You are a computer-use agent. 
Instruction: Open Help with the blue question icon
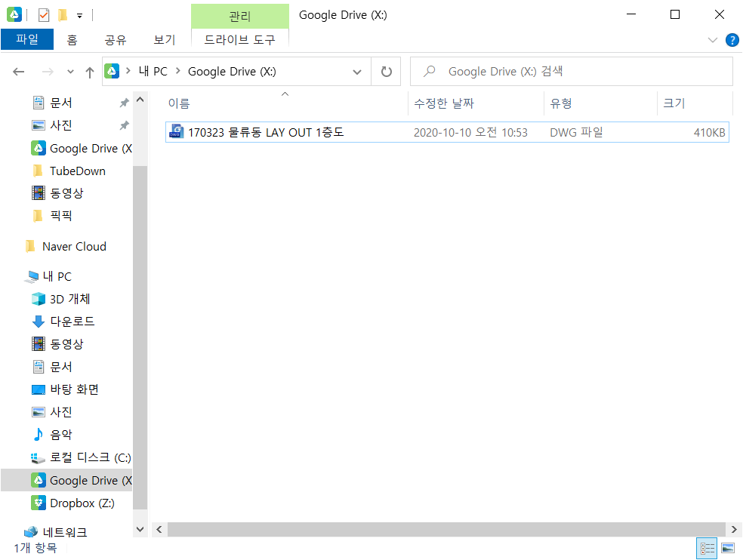[732, 40]
